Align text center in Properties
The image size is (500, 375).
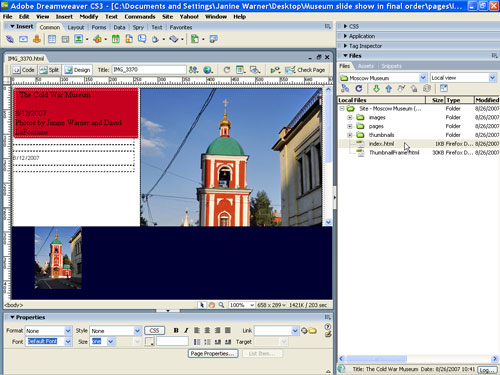coord(207,330)
